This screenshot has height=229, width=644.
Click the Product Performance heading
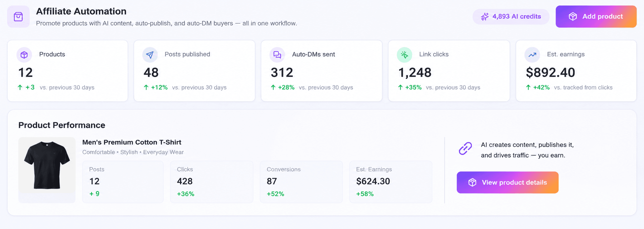(x=62, y=125)
